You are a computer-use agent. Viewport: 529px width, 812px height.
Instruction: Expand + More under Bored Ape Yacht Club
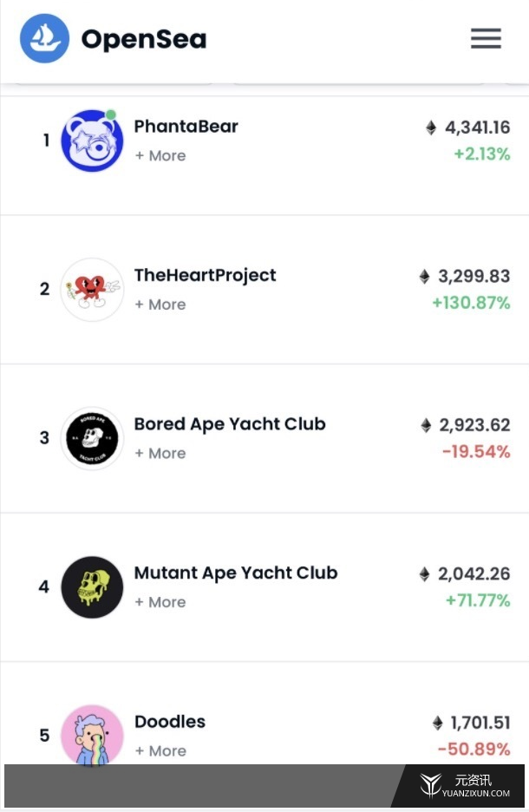pos(160,453)
